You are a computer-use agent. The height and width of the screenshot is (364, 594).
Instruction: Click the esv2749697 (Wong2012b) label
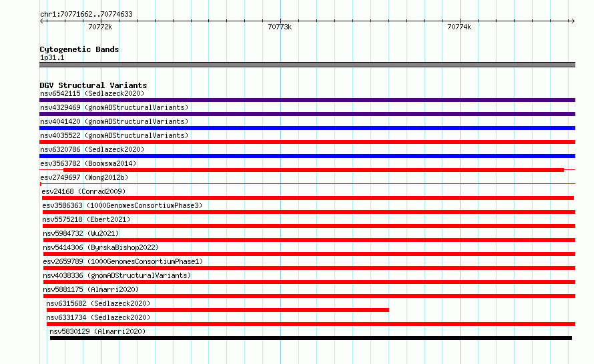pos(84,177)
